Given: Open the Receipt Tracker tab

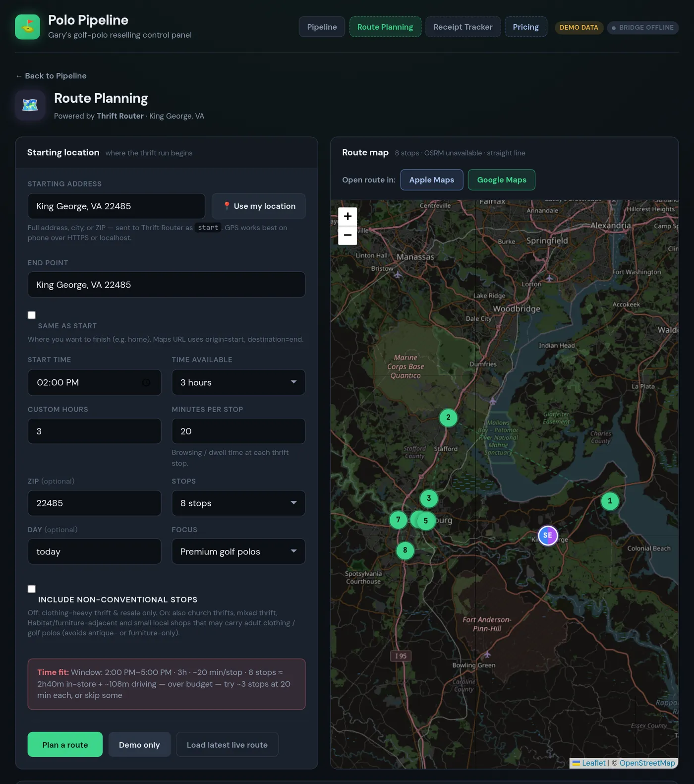Looking at the screenshot, I should (463, 27).
